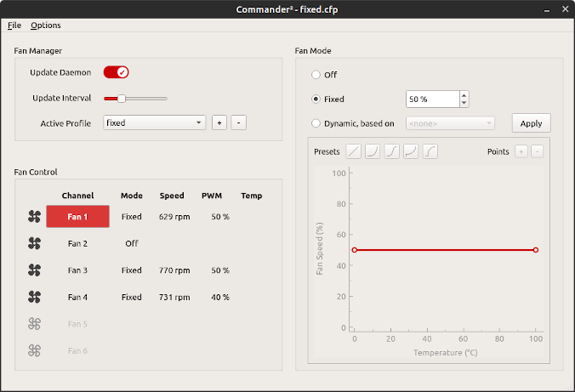The image size is (575, 392).
Task: Open the Options menu
Action: [45, 26]
